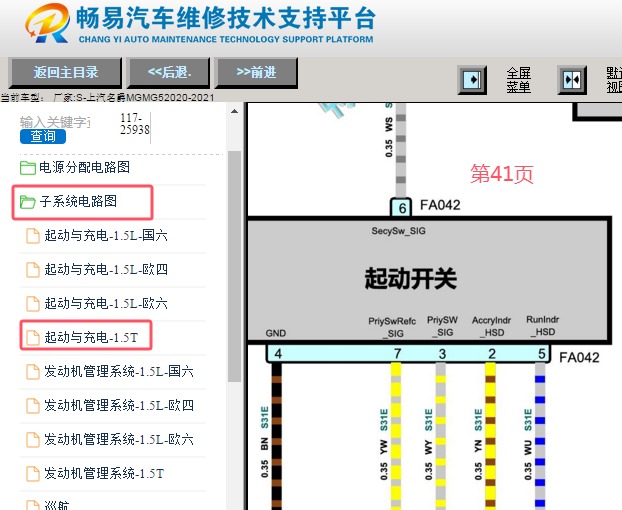Click pin 6 of upper FA042 connector
This screenshot has width=622, height=510.
pyautogui.click(x=401, y=207)
